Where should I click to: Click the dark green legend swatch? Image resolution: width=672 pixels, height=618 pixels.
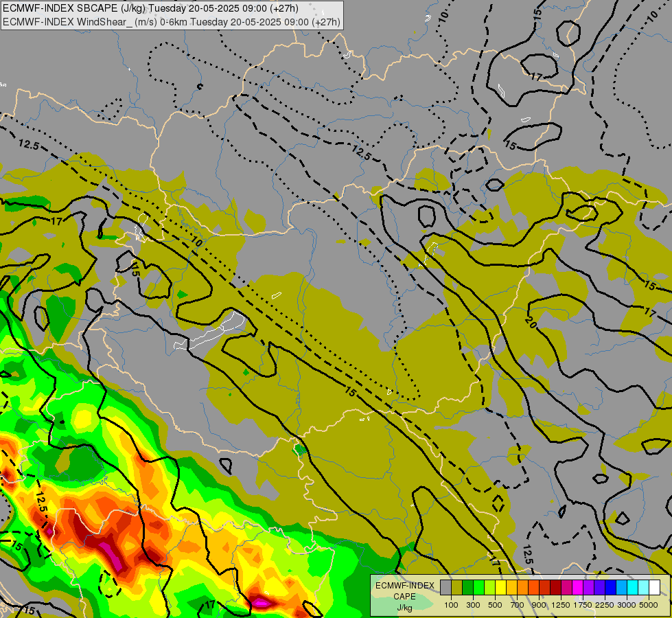pos(468,587)
